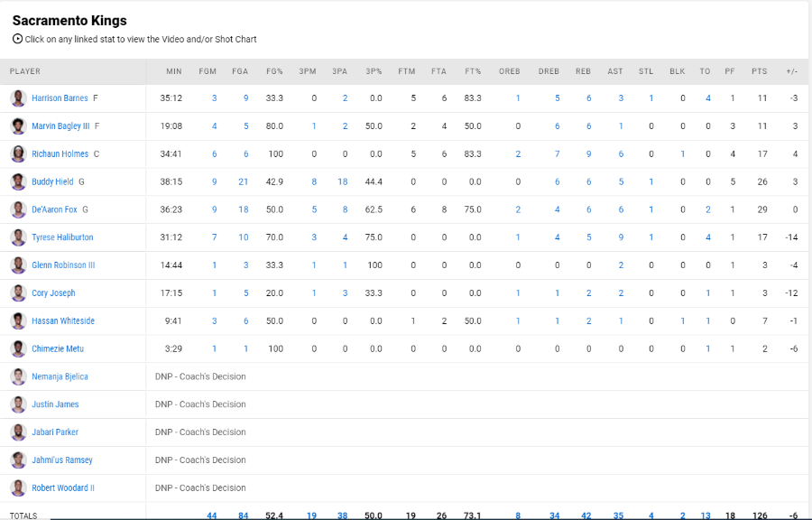The image size is (812, 520).
Task: Open Tyrese Haliburton player link
Action: click(62, 237)
